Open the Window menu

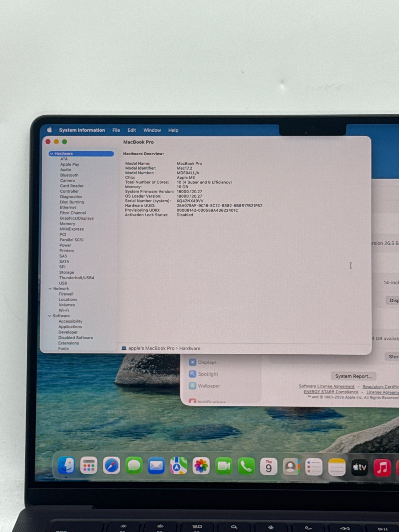(x=152, y=130)
